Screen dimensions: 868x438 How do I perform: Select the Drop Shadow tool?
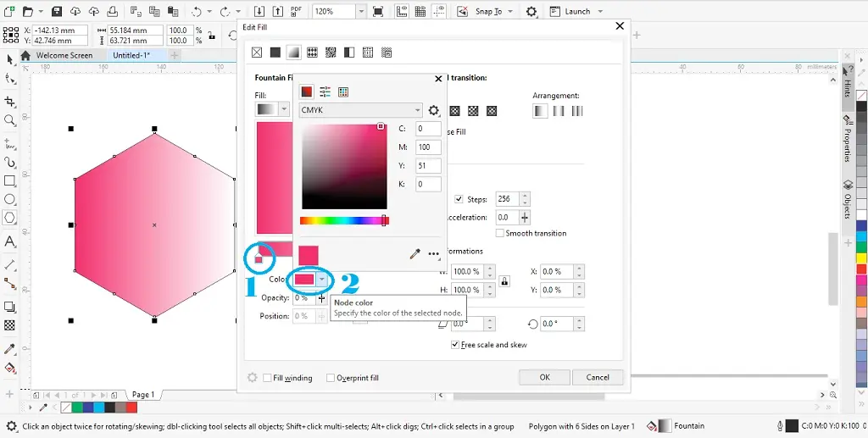[9, 307]
